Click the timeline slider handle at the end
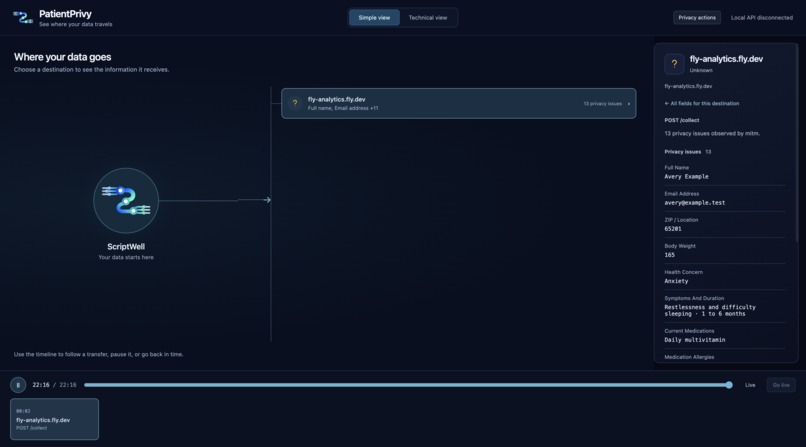 (728, 385)
